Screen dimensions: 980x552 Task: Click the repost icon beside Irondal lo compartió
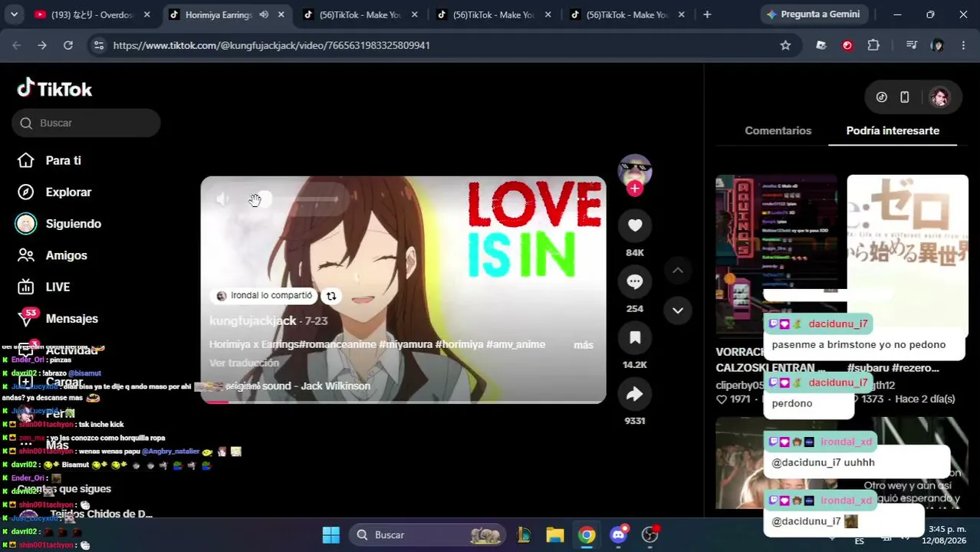[x=331, y=296]
